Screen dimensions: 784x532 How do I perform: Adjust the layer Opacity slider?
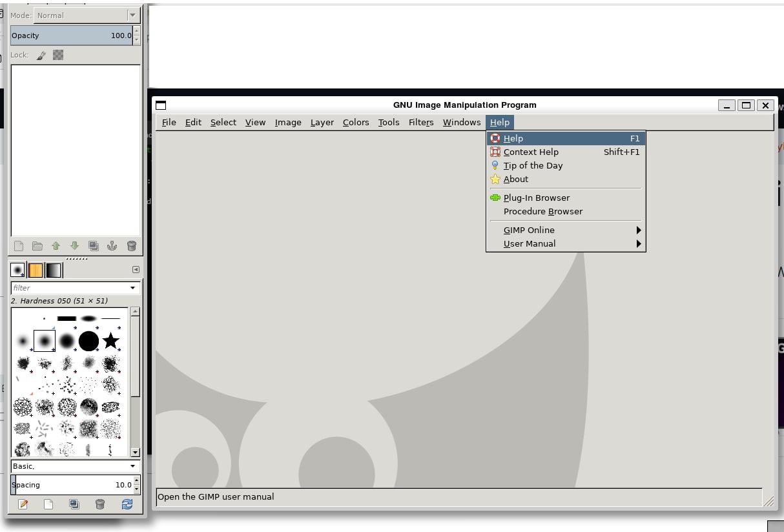coord(71,36)
